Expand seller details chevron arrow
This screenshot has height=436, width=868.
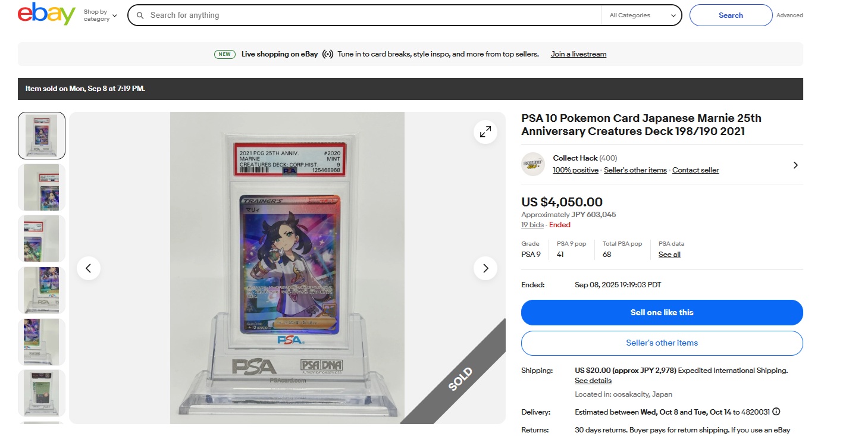coord(795,165)
